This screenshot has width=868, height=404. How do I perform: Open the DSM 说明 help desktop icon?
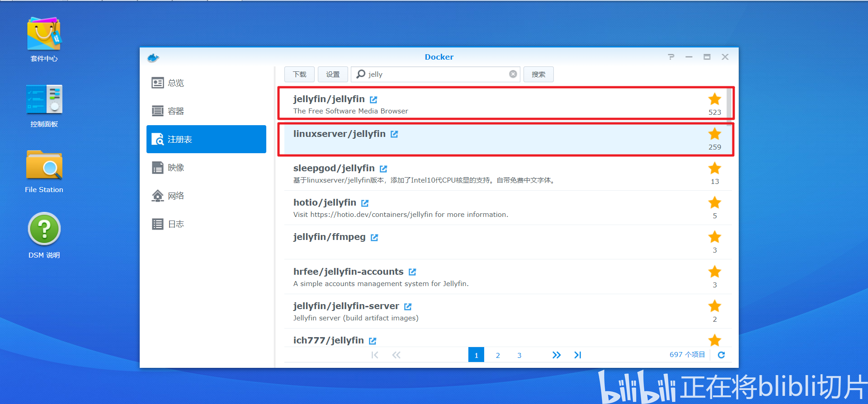coord(44,235)
